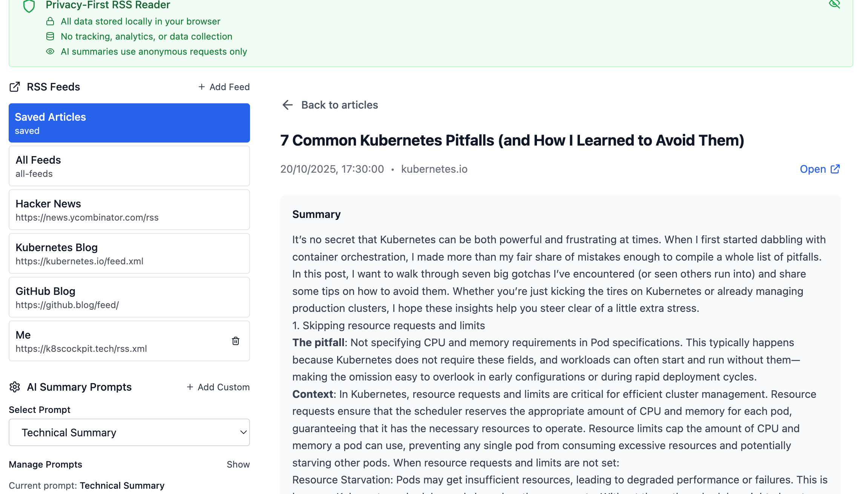Click the plus icon next to Add Feed
This screenshot has width=868, height=494.
pyautogui.click(x=202, y=87)
